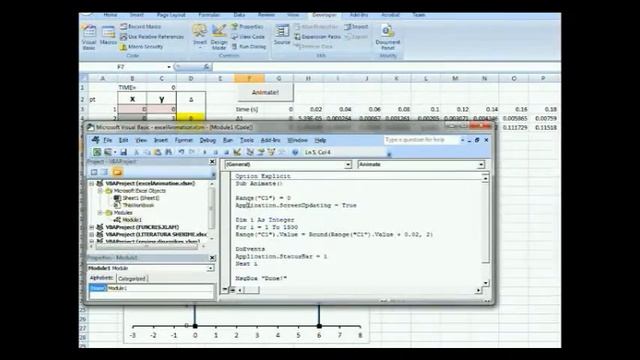The image size is (640, 360).
Task: Close the Project Explorer pane
Action: [x=212, y=162]
